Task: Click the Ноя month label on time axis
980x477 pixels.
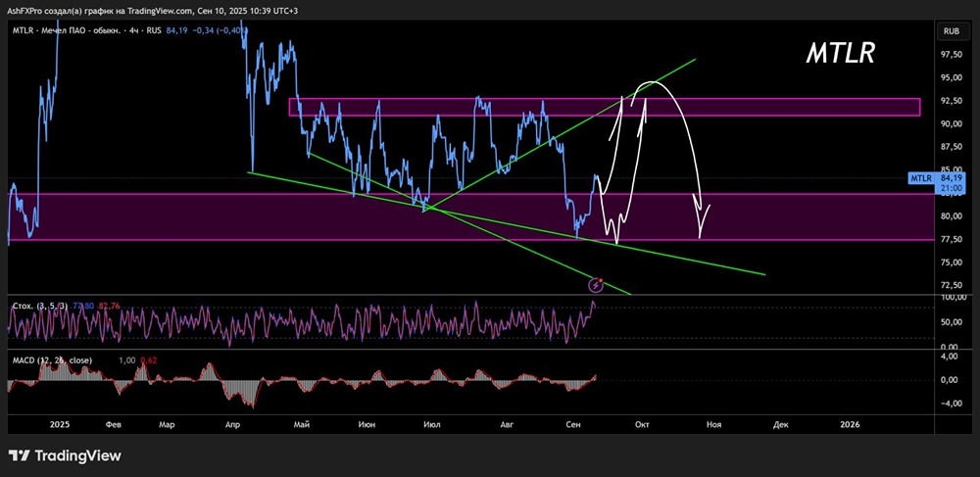Action: (x=713, y=424)
